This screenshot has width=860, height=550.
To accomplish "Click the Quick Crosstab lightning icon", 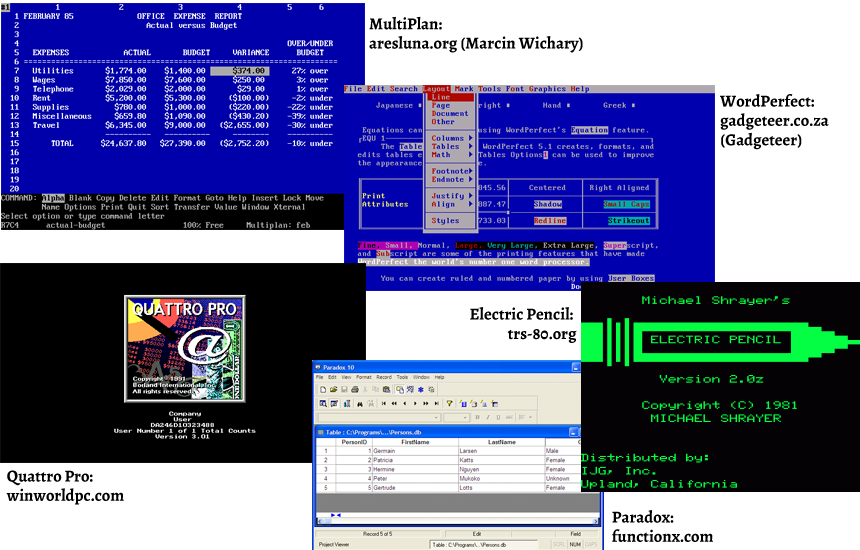I will [x=495, y=404].
